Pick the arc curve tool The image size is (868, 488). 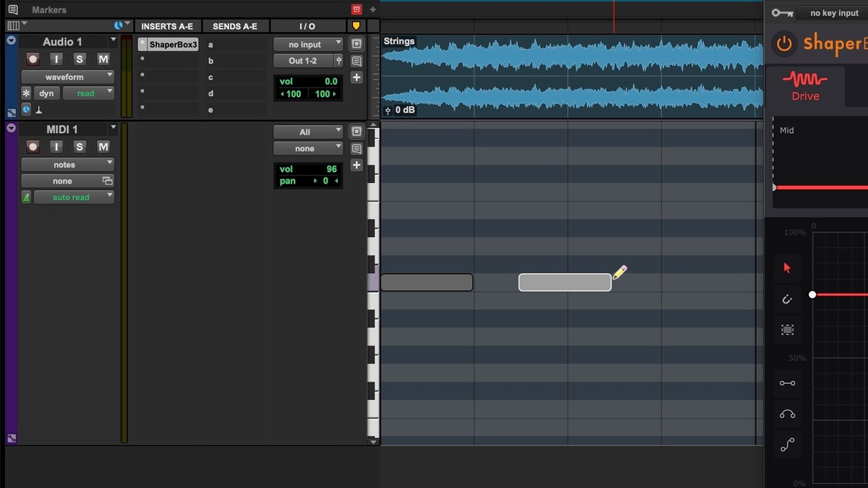(x=787, y=414)
